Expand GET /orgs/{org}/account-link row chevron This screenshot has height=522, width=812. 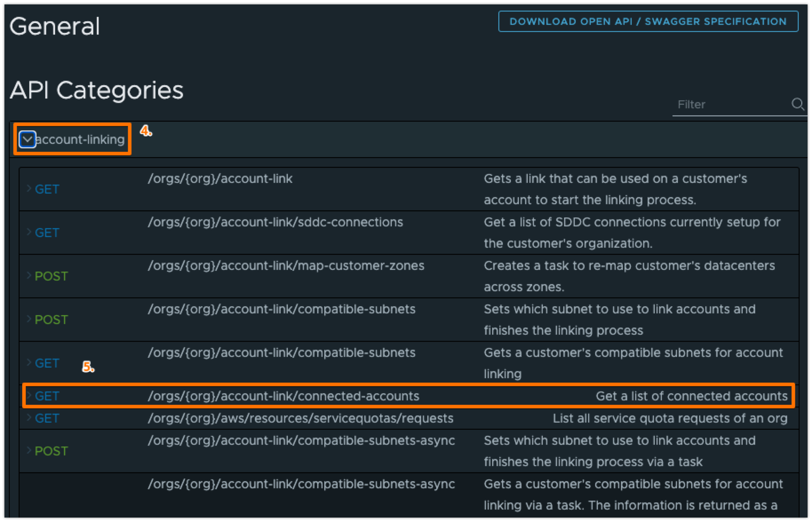click(29, 189)
